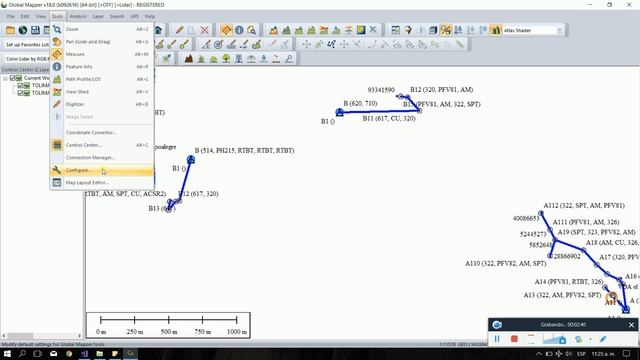Activate the Measure tool toolbar icon
This screenshot has height=360, width=640.
click(x=226, y=30)
